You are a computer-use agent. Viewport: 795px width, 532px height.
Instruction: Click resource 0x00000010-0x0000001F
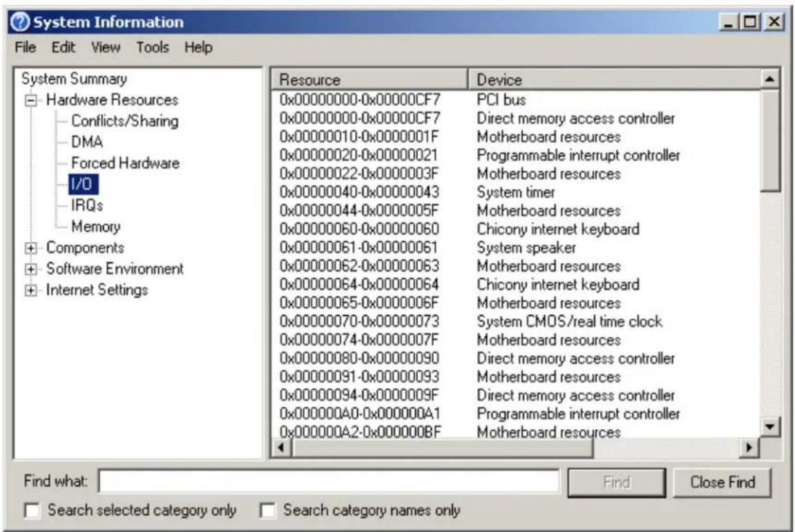pyautogui.click(x=359, y=137)
